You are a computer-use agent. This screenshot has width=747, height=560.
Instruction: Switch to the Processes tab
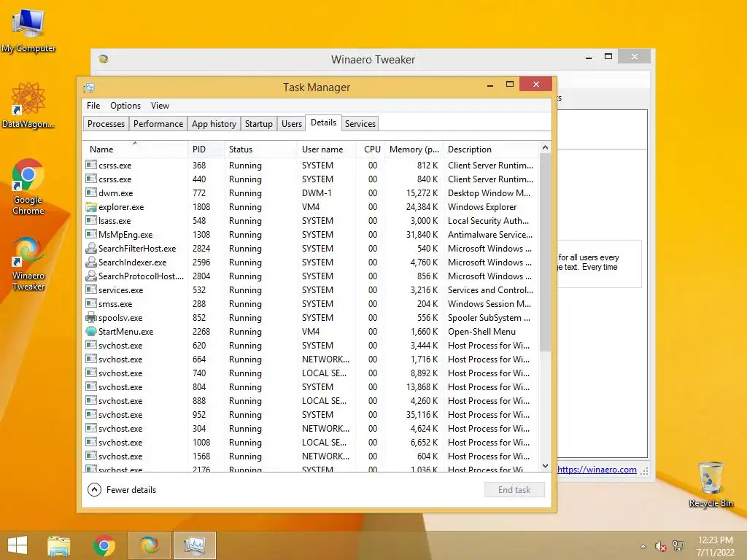(x=106, y=124)
